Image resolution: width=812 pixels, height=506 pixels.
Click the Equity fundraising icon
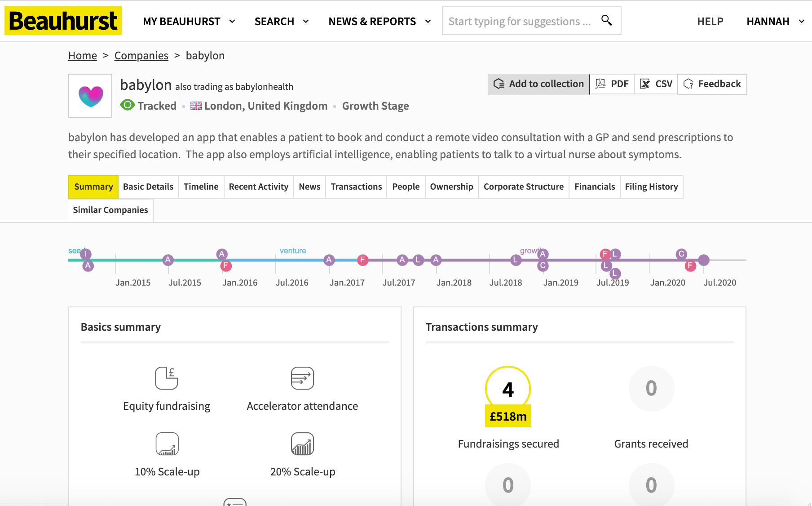167,378
